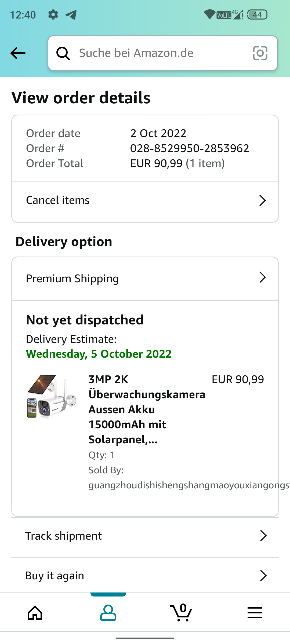290x644 pixels.
Task: Open the shopping cart icon
Action: click(x=181, y=613)
